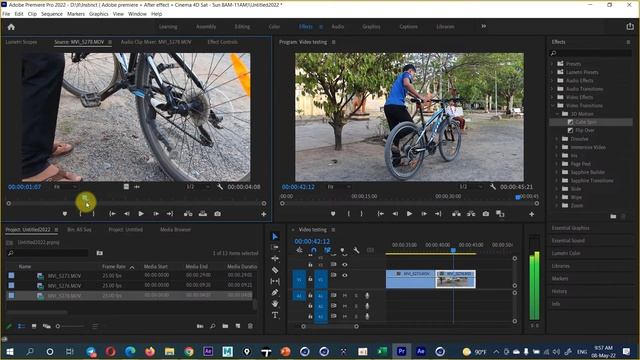Click Overwrite button in Source monitor

coord(202,214)
